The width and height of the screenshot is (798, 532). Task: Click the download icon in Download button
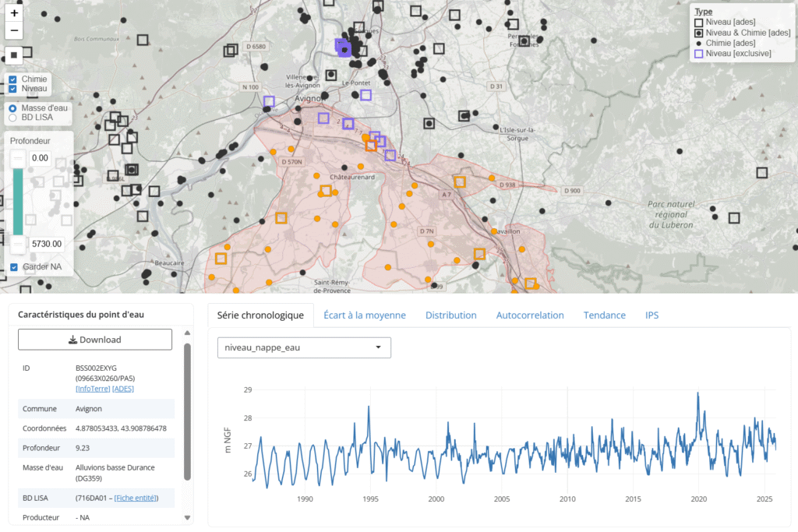(73, 340)
